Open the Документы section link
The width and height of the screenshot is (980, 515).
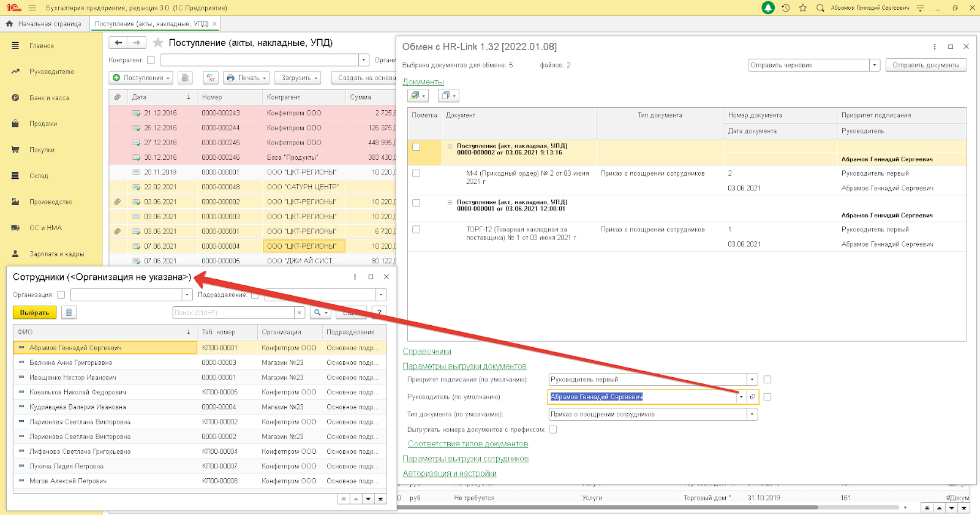click(423, 82)
